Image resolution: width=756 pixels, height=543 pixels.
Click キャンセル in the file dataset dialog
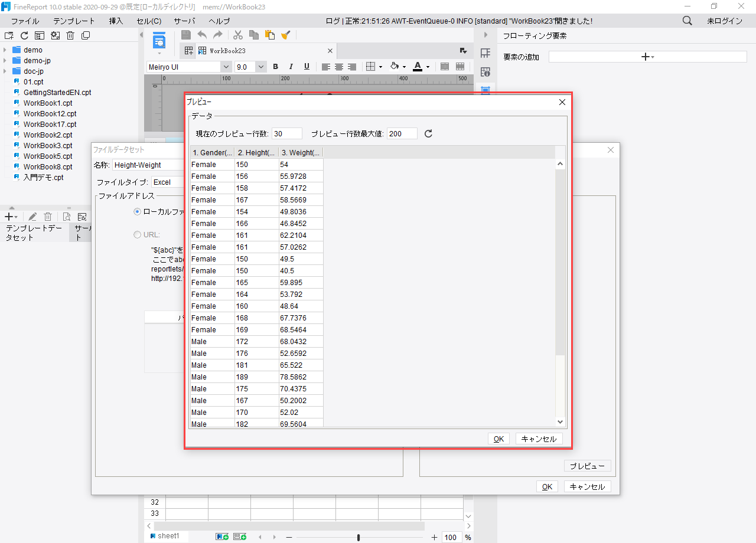(588, 487)
